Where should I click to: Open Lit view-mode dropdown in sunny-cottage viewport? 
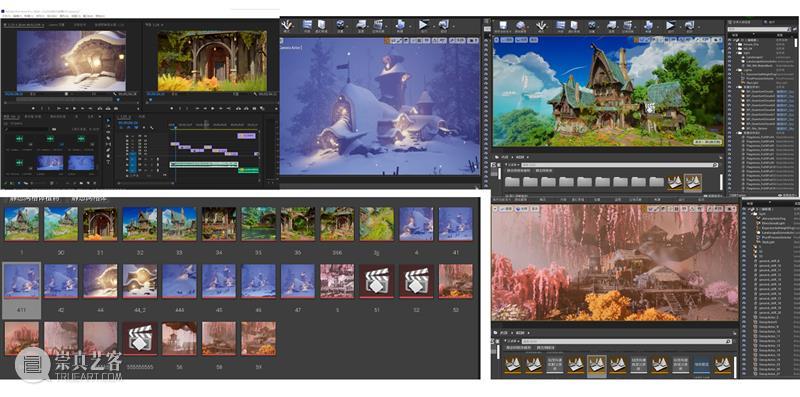(521, 40)
